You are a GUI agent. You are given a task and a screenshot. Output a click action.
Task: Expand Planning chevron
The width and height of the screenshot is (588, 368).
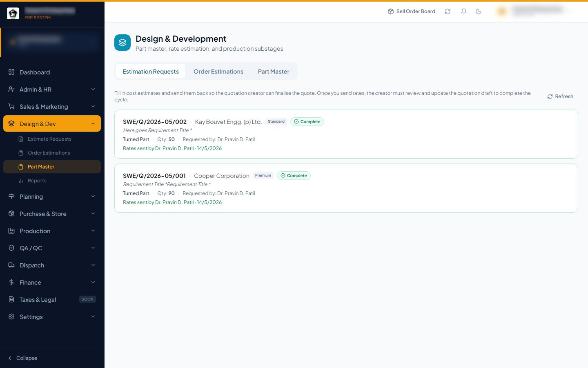tap(93, 197)
